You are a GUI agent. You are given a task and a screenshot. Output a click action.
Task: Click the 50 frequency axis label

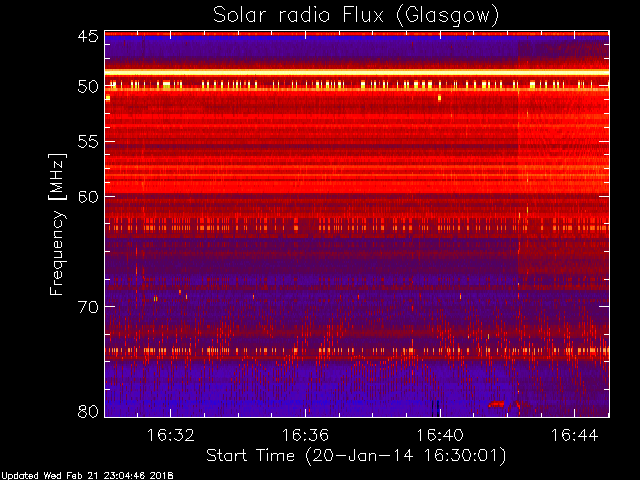point(88,87)
